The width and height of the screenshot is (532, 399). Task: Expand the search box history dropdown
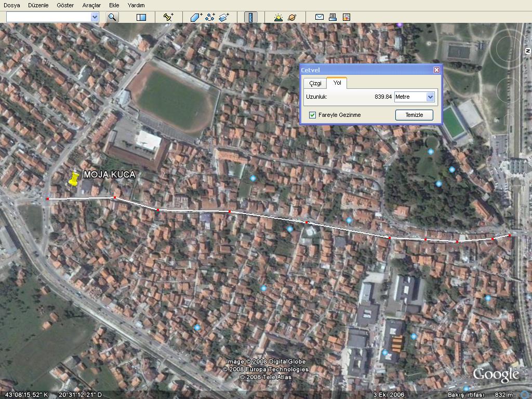point(94,17)
